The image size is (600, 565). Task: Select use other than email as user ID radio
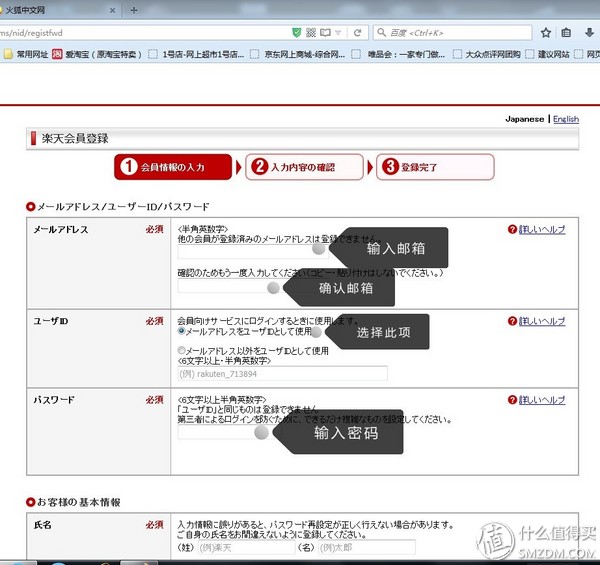(x=182, y=350)
